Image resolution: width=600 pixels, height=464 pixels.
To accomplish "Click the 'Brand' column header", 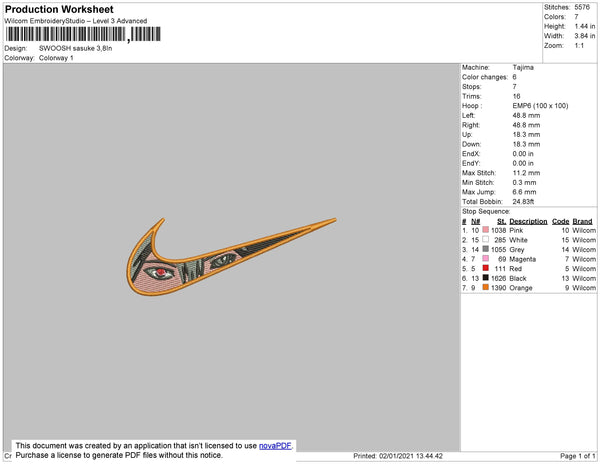I will point(582,221).
